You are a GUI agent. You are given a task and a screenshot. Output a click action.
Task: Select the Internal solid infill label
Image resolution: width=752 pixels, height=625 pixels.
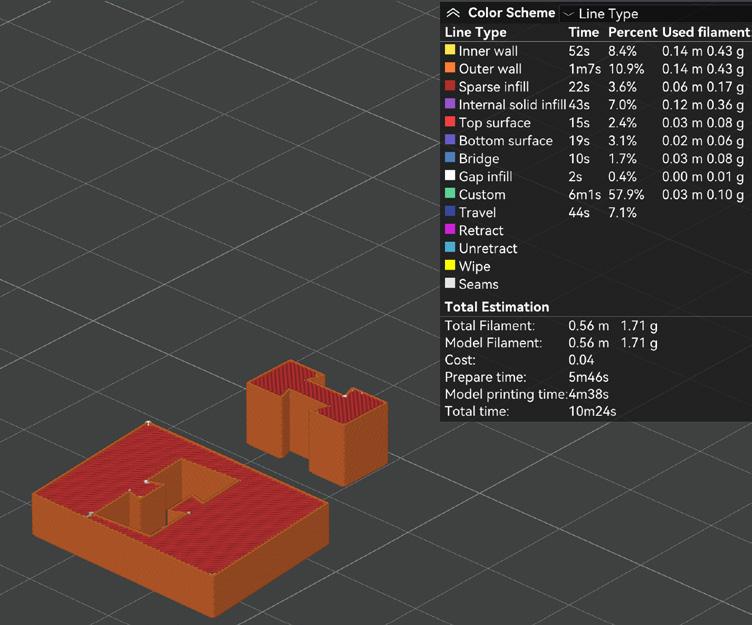coord(512,105)
